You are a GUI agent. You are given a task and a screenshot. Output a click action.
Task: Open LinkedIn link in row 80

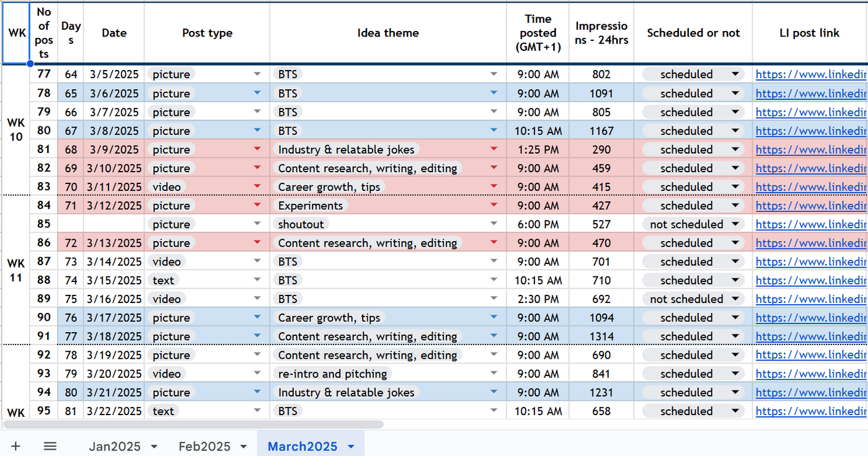[811, 131]
